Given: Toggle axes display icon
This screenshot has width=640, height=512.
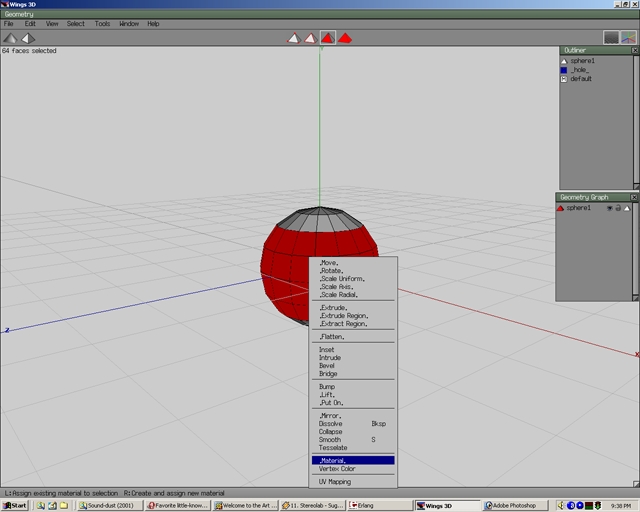Looking at the screenshot, I should 629,38.
